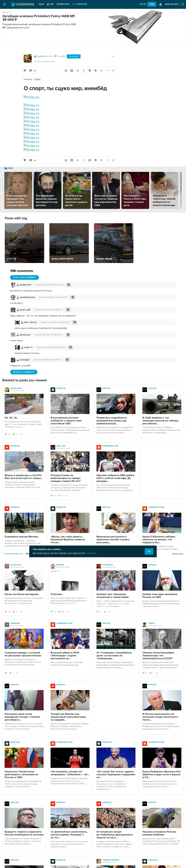Open TOP in navigation bar

coord(50,4)
